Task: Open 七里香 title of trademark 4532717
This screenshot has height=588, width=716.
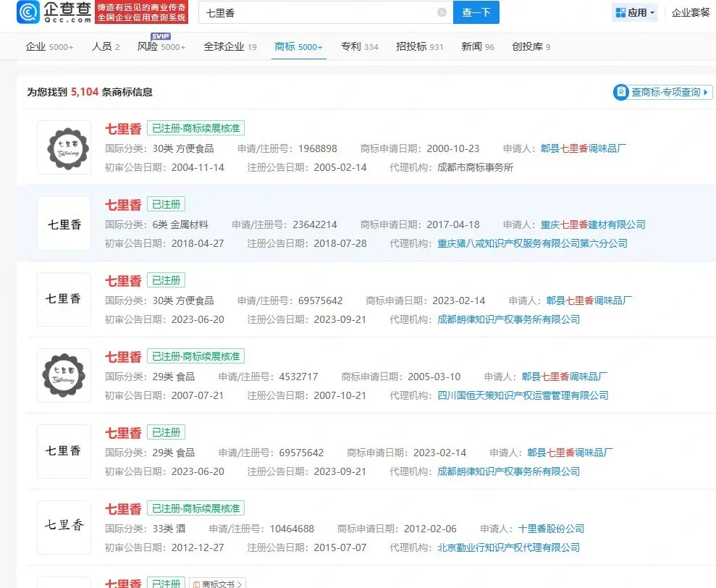Action: (123, 357)
